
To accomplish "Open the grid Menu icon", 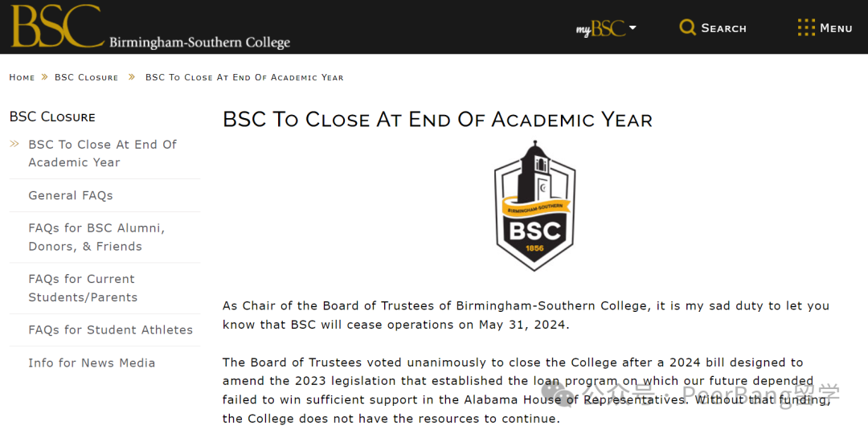I will point(806,27).
